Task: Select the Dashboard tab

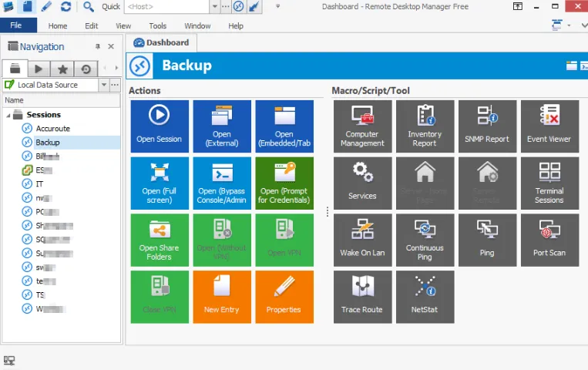Action: coord(161,42)
